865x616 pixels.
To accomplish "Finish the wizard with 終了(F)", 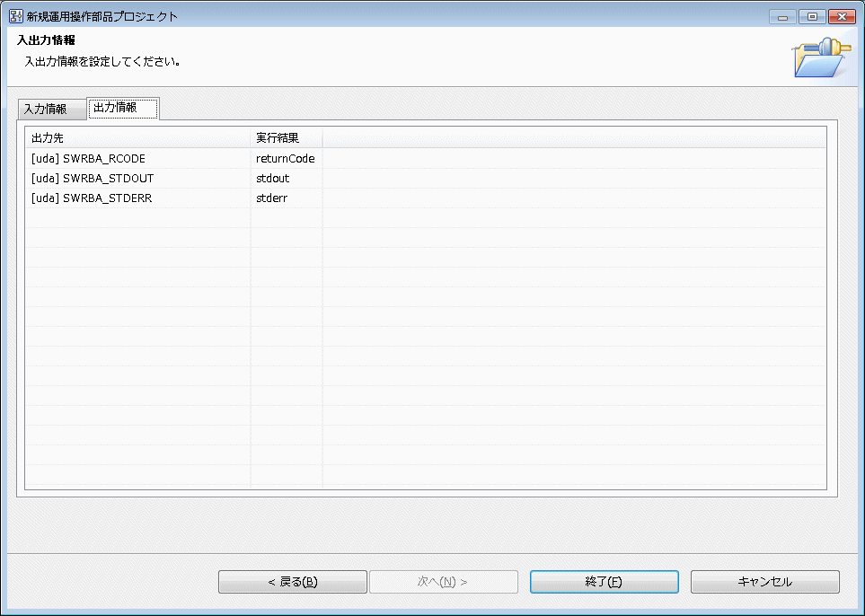I will [x=605, y=582].
